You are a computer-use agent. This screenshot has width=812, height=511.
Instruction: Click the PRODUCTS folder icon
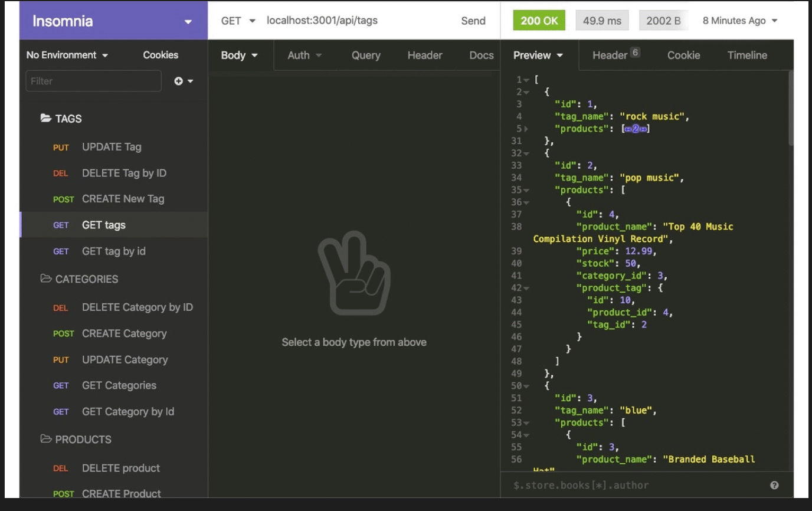pyautogui.click(x=45, y=439)
